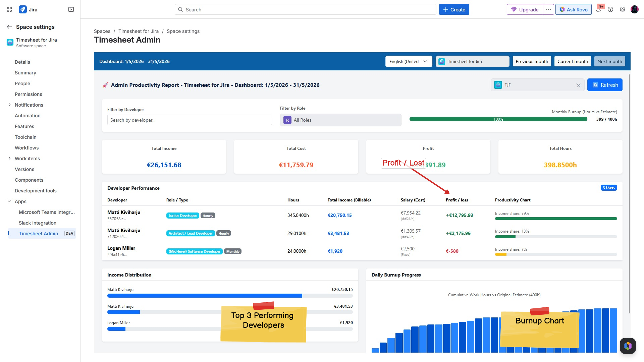
Task: Open Permissions settings page
Action: 29,94
